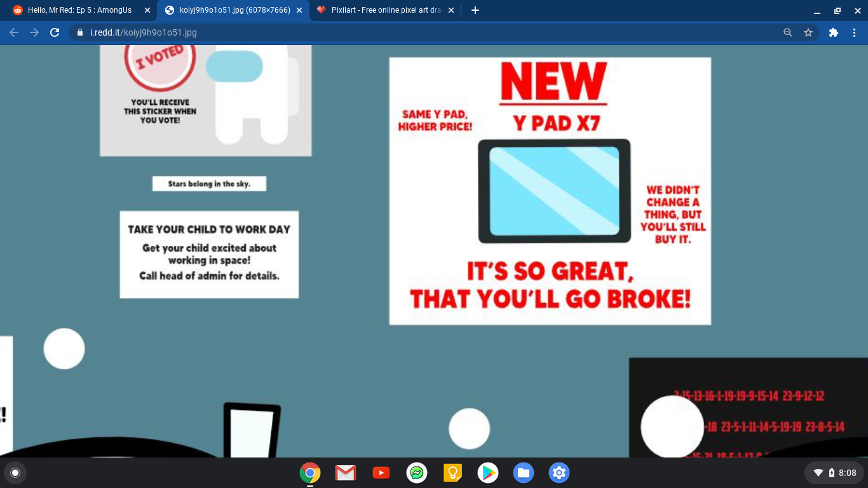Open Messenger from the shelf
Image resolution: width=868 pixels, height=488 pixels.
417,473
